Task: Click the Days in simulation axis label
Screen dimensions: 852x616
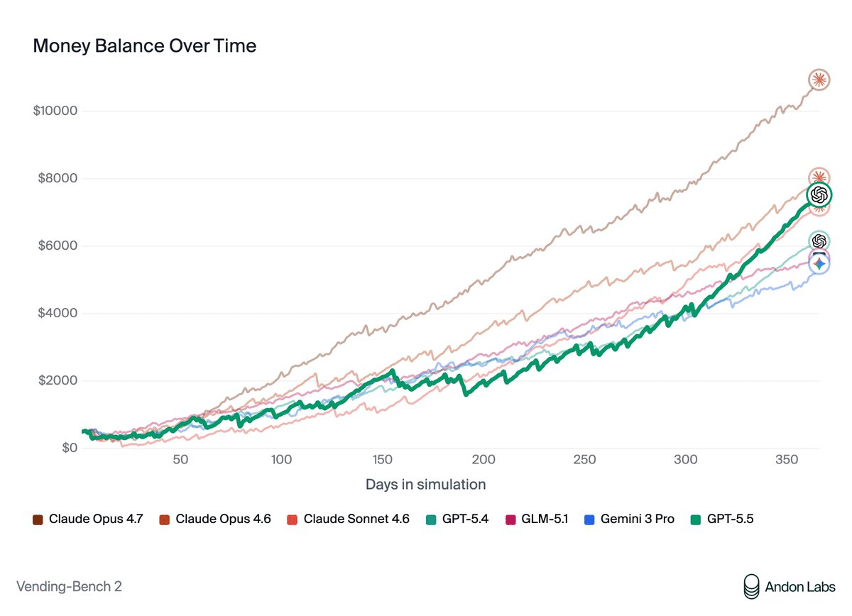Action: pos(425,485)
